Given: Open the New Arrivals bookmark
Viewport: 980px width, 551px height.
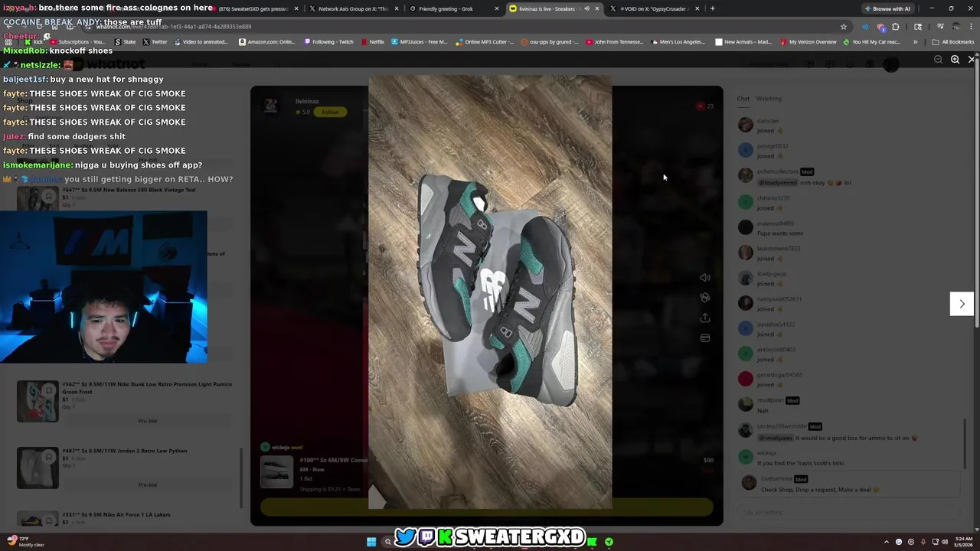Looking at the screenshot, I should click(x=743, y=42).
